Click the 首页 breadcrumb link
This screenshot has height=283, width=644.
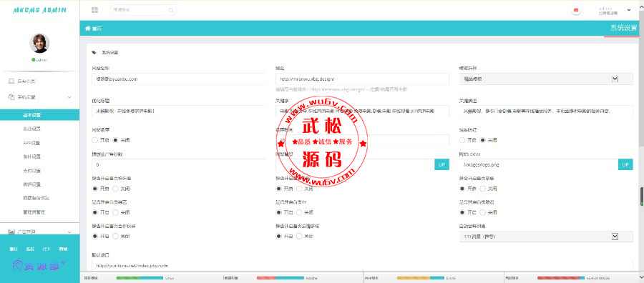(97, 29)
